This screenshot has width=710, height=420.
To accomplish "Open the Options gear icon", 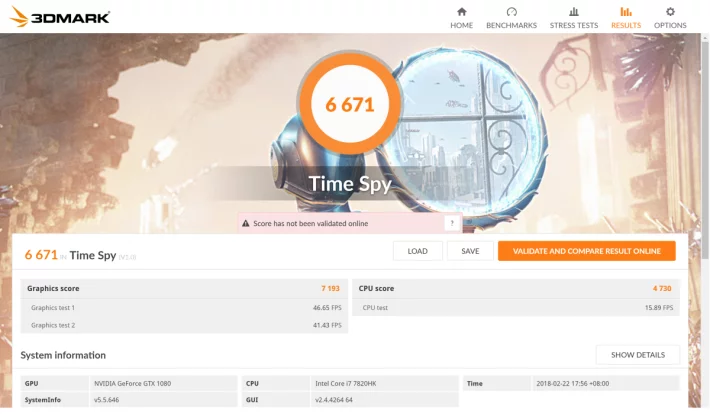I will pyautogui.click(x=670, y=12).
